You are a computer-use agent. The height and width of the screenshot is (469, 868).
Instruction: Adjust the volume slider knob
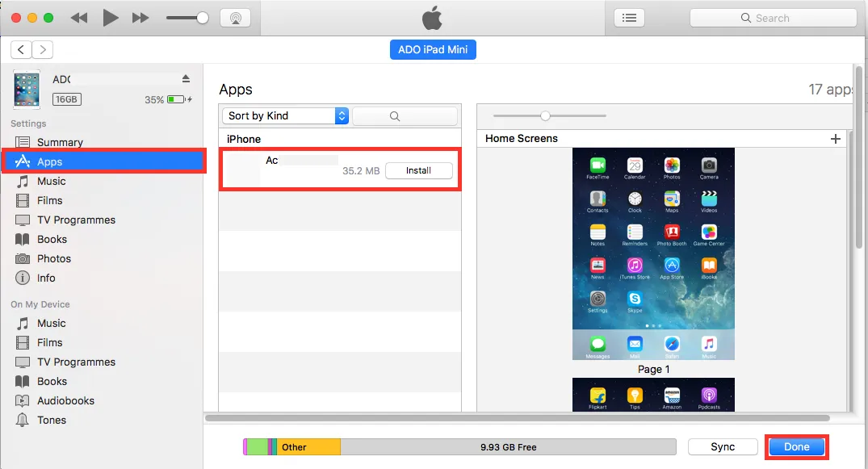[203, 19]
